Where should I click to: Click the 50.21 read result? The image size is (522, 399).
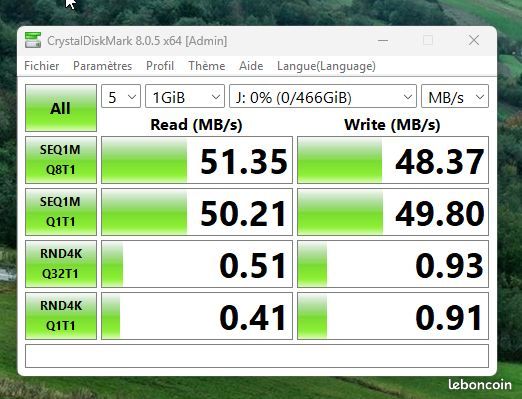[x=197, y=212]
